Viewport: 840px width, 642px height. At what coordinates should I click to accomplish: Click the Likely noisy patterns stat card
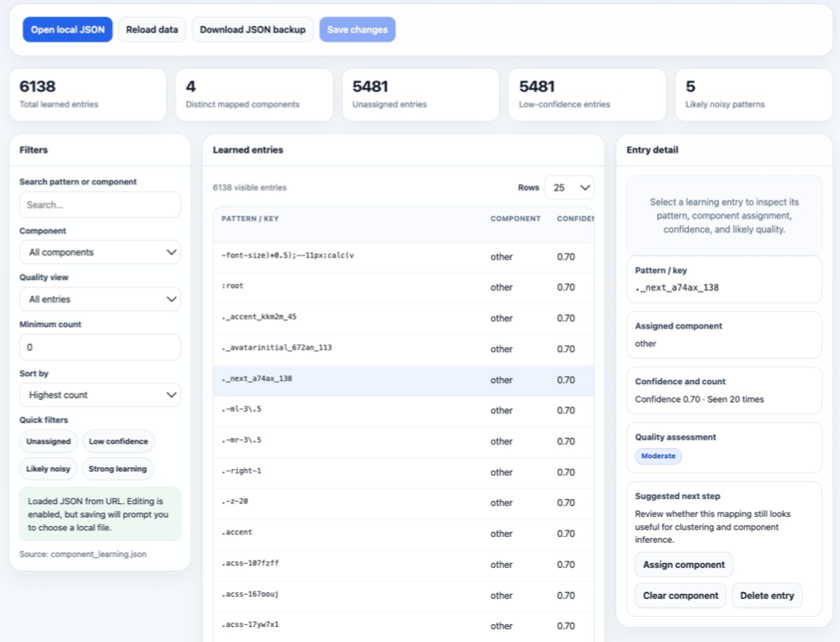tap(753, 94)
